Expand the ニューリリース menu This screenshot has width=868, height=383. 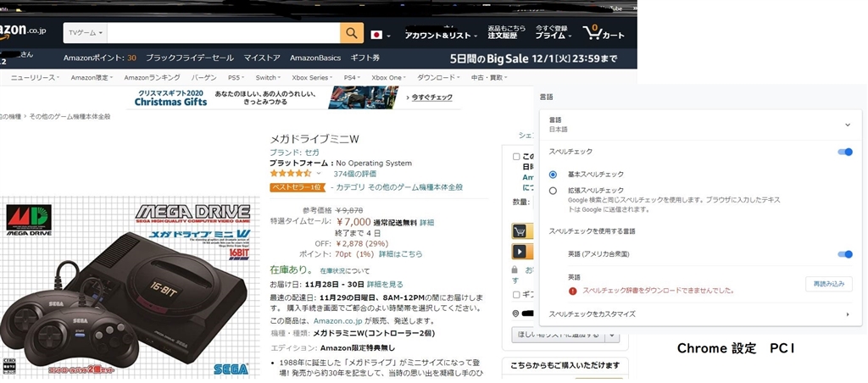[35, 77]
